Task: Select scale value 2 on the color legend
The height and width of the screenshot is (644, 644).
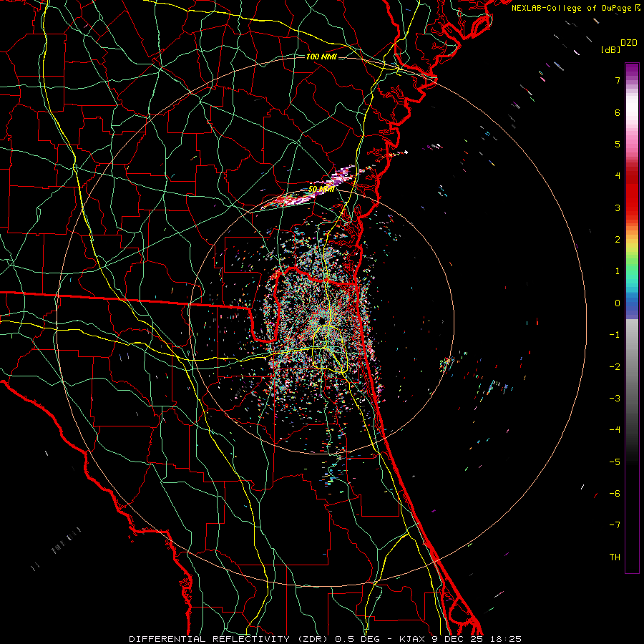Action: [618, 240]
